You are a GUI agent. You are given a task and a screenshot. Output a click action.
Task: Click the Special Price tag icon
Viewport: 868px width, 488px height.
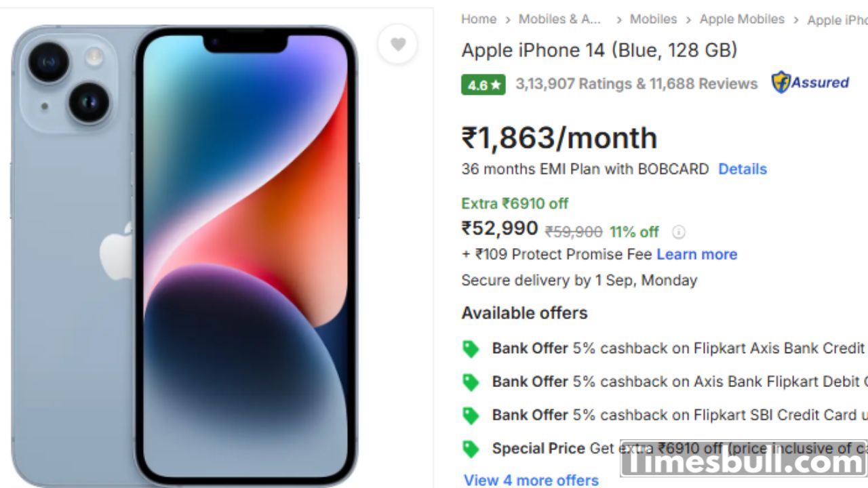point(471,449)
